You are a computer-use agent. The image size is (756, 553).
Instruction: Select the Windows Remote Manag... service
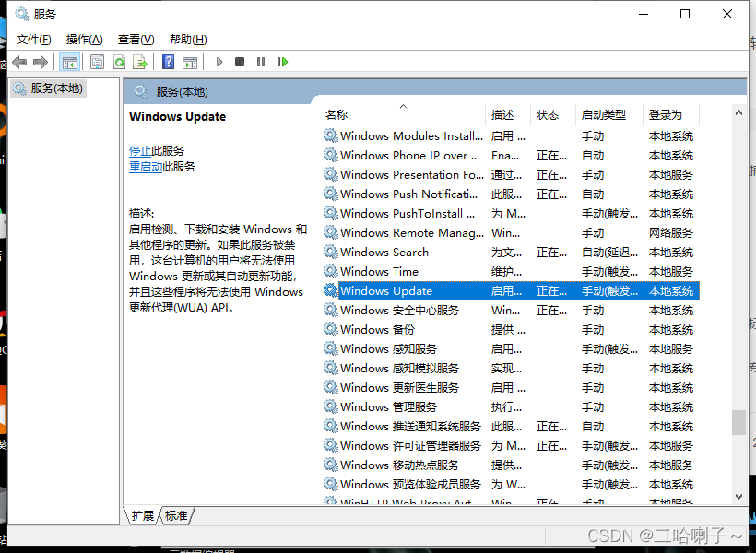(412, 232)
